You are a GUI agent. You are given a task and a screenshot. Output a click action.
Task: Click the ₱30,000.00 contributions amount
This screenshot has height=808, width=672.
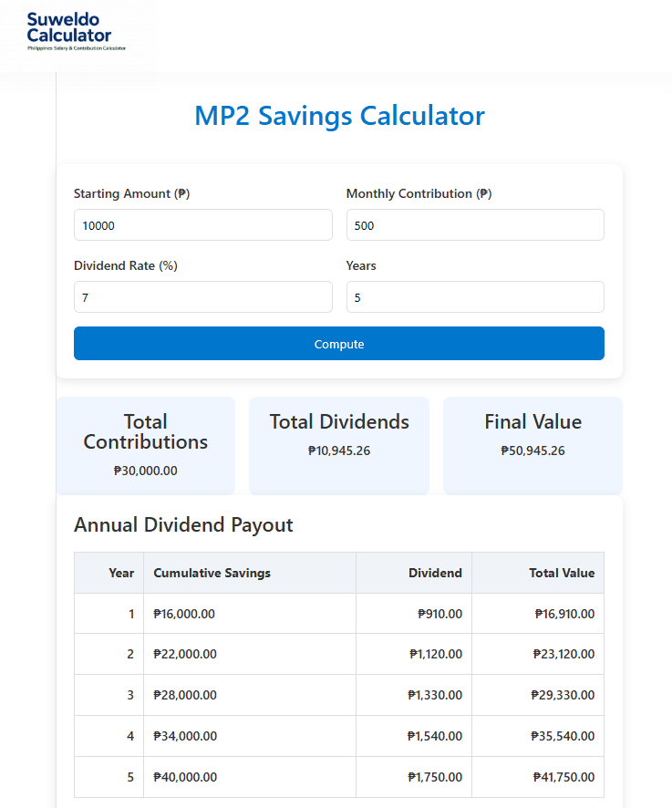[146, 471]
